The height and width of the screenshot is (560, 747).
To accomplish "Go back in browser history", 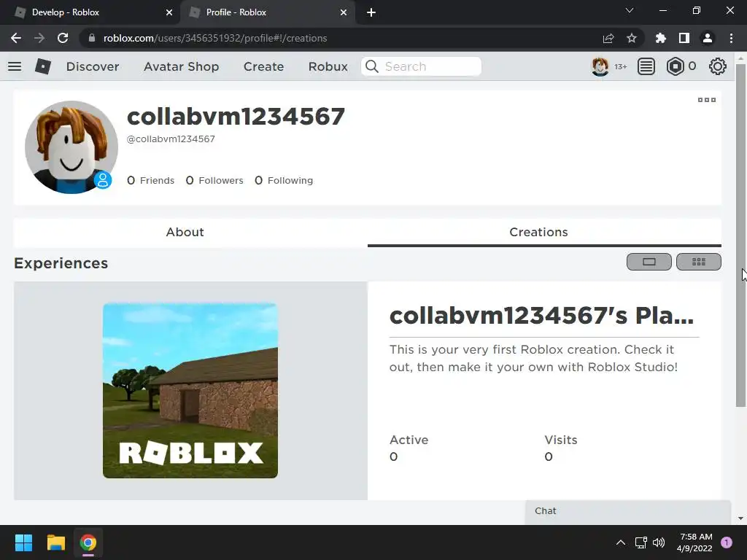I will pos(16,38).
